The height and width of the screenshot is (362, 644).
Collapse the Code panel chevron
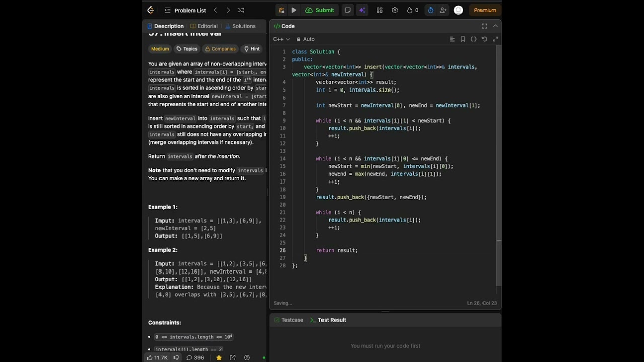pyautogui.click(x=495, y=26)
